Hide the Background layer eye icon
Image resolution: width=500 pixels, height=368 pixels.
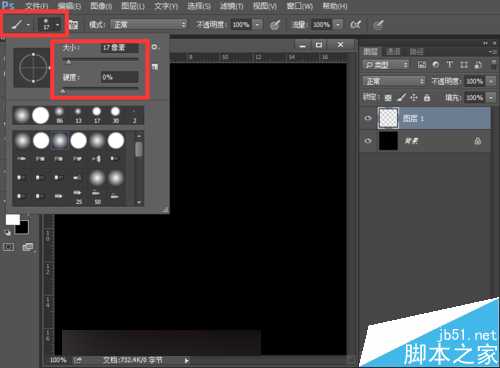tap(368, 141)
